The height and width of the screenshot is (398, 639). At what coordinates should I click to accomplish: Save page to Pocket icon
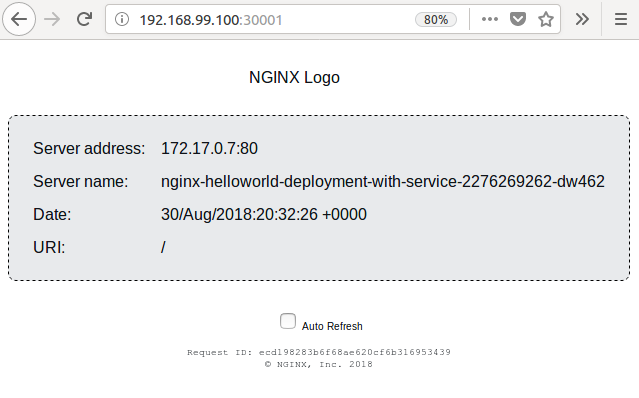click(x=518, y=19)
